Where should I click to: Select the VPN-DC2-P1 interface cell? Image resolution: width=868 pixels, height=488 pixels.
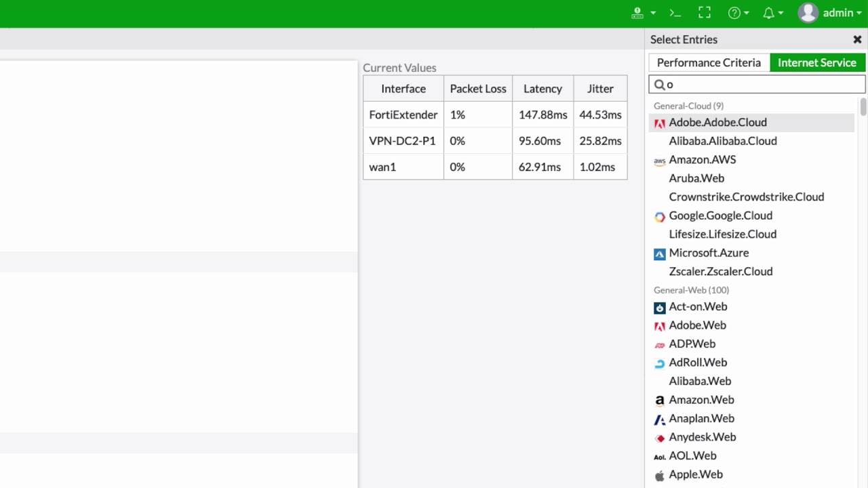(403, 141)
